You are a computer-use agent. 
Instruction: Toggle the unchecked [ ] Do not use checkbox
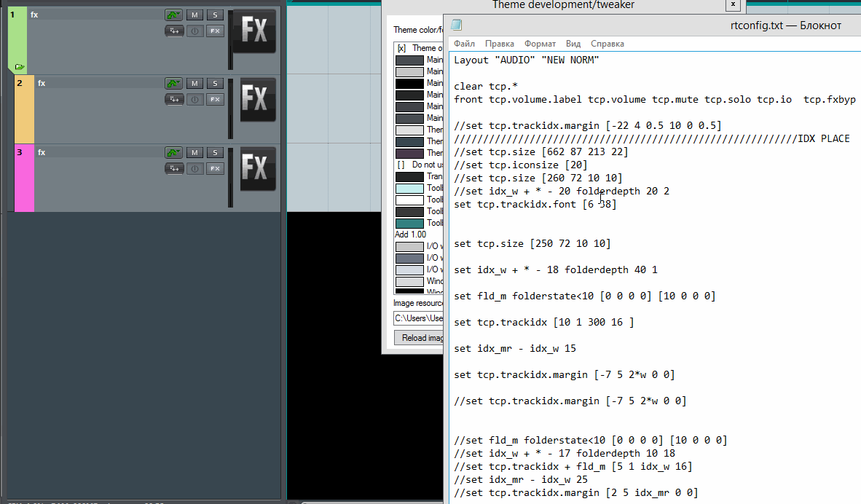(401, 165)
